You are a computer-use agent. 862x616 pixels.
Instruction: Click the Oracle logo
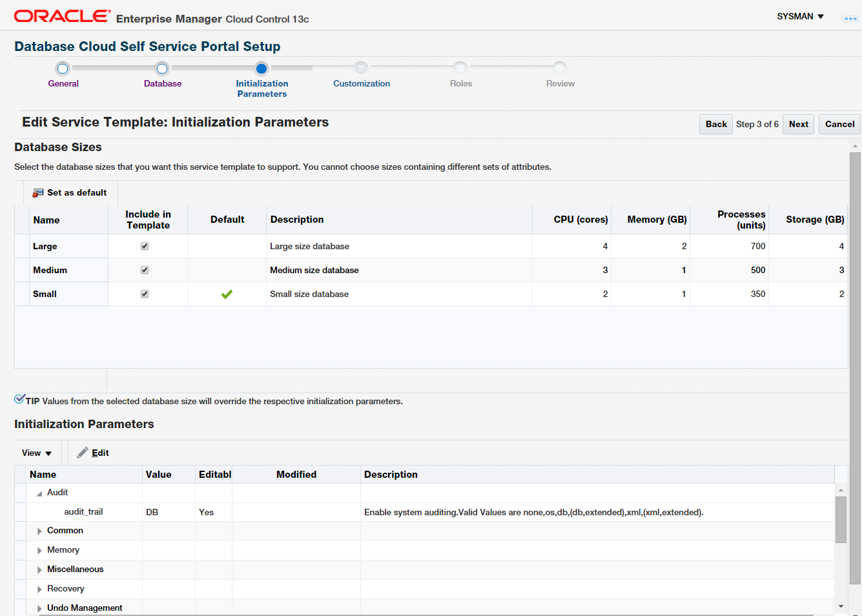coord(63,16)
